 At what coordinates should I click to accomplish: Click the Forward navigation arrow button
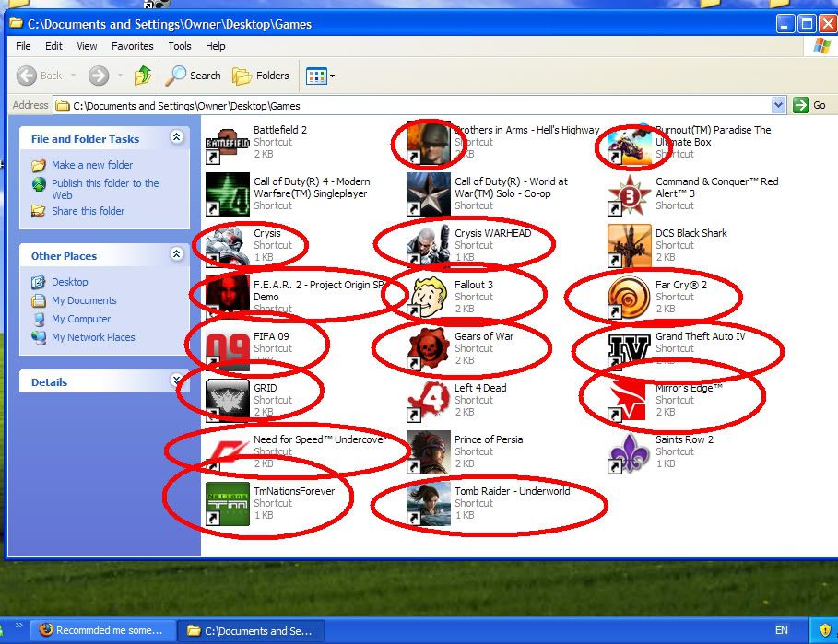click(99, 76)
